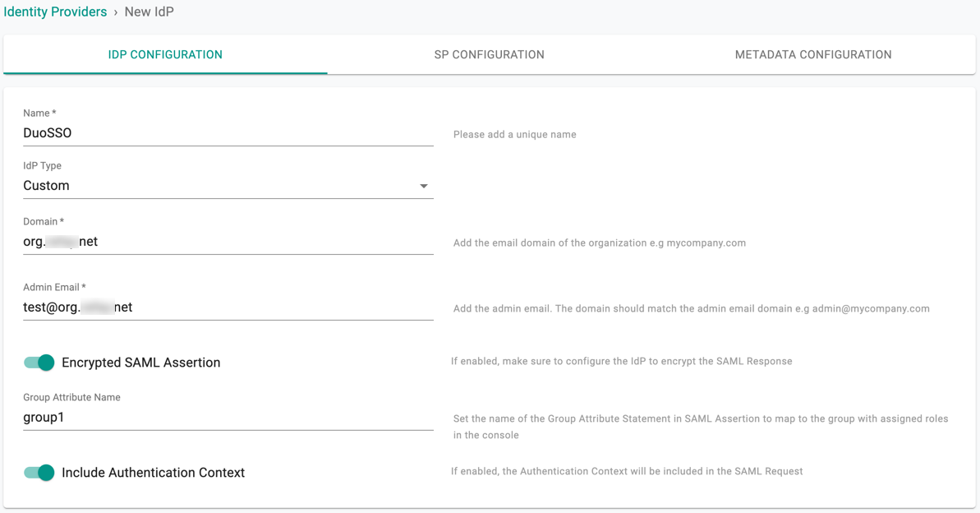
Task: Click the hint about Authentication Context in SAML Request
Action: click(627, 471)
